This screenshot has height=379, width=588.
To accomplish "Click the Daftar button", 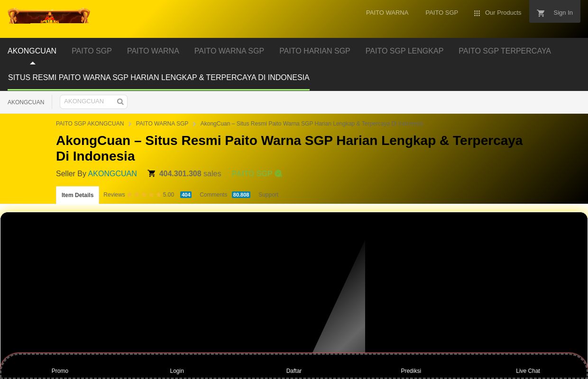I will tap(294, 371).
